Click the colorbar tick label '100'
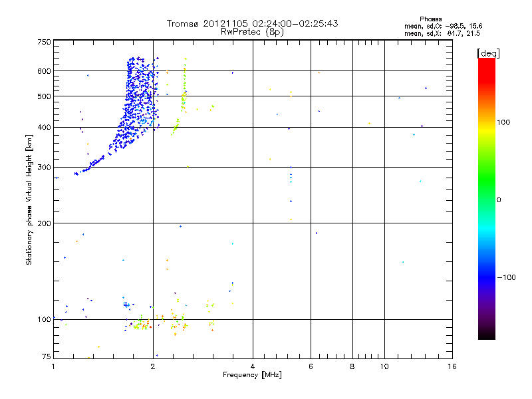The height and width of the screenshot is (399, 532). (x=503, y=122)
